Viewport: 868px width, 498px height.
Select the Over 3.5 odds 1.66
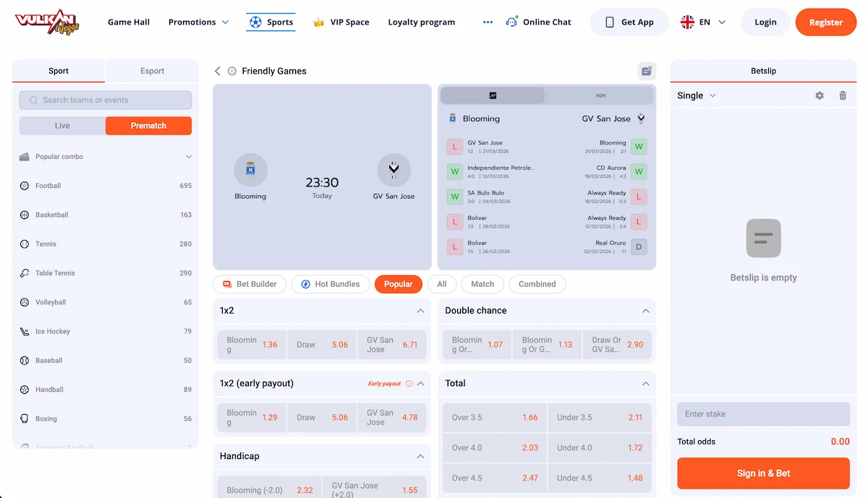click(493, 418)
